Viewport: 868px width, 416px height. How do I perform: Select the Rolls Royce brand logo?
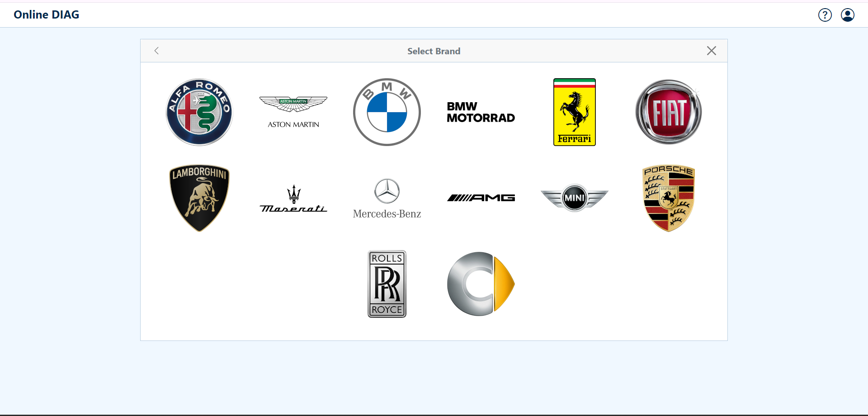pyautogui.click(x=387, y=284)
